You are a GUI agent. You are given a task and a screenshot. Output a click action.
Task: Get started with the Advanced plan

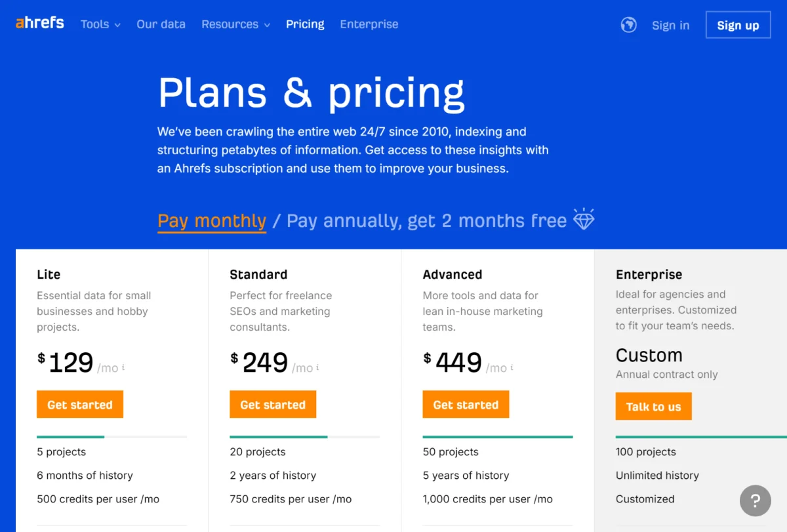[x=466, y=405]
